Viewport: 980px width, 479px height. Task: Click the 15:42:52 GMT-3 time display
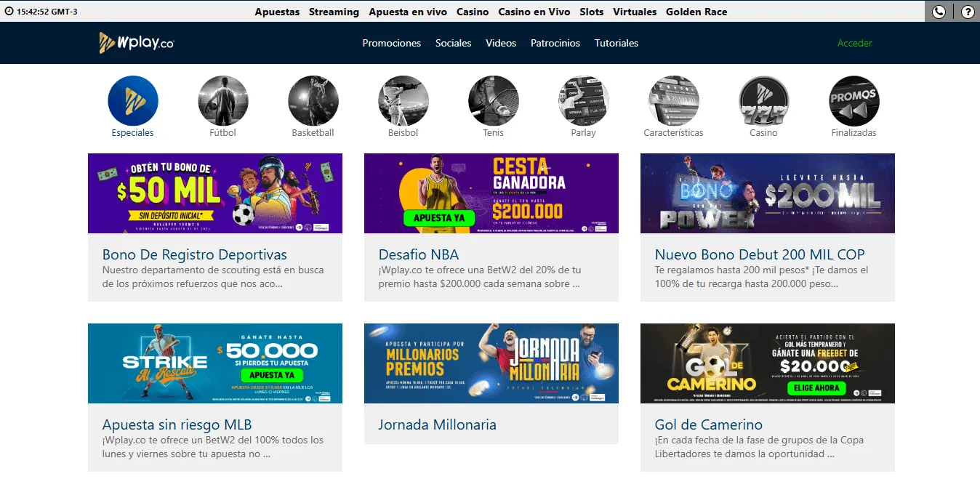tap(47, 12)
